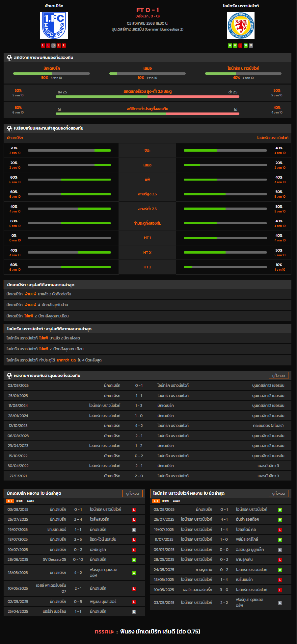Click the W badge on Magdeburg's 4 - 2 row dated 18/05/2025

(134, 573)
